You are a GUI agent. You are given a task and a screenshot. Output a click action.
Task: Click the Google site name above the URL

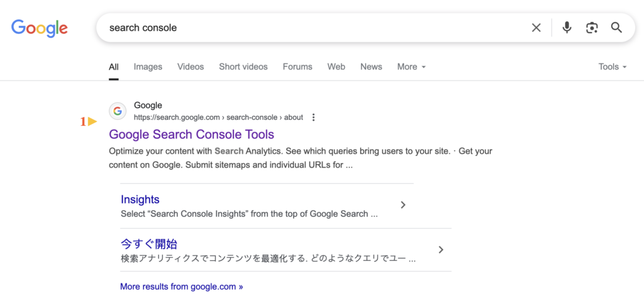[x=148, y=105]
